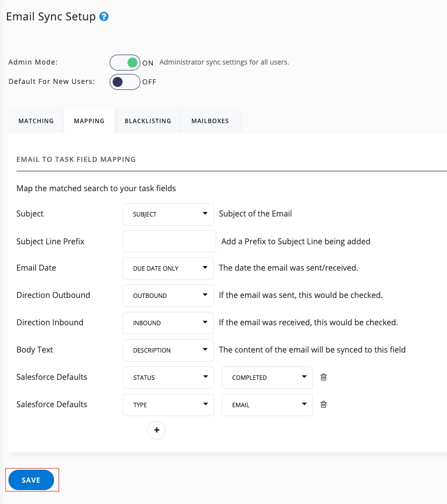Delete the Type Salesforce Default row
447x504 pixels.
pyautogui.click(x=323, y=405)
